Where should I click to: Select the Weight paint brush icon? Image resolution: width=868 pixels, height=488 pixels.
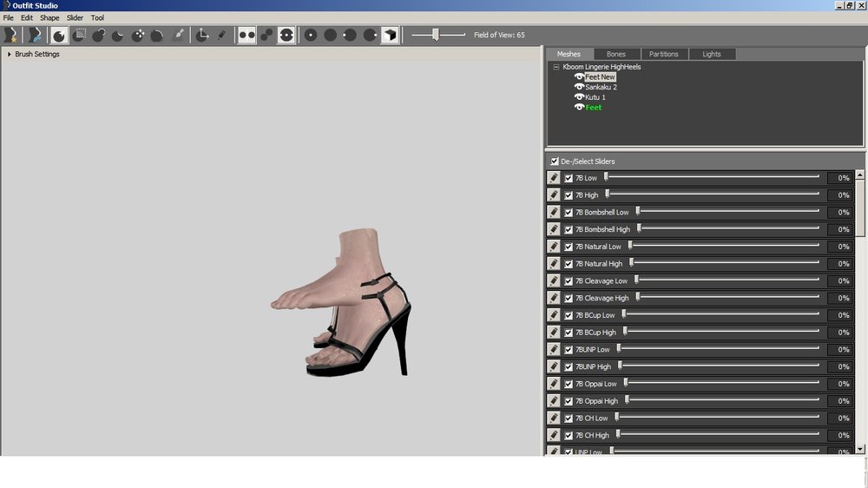coord(178,35)
